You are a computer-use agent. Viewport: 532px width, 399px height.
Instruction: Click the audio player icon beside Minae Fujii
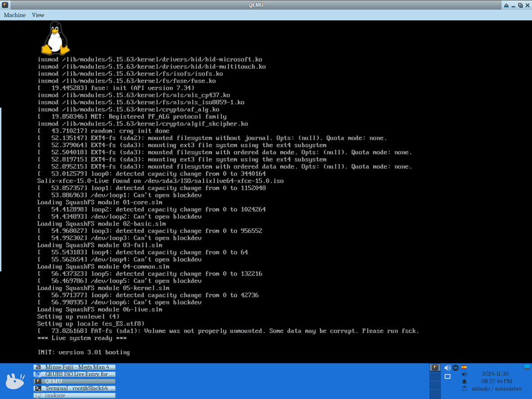pos(38,367)
